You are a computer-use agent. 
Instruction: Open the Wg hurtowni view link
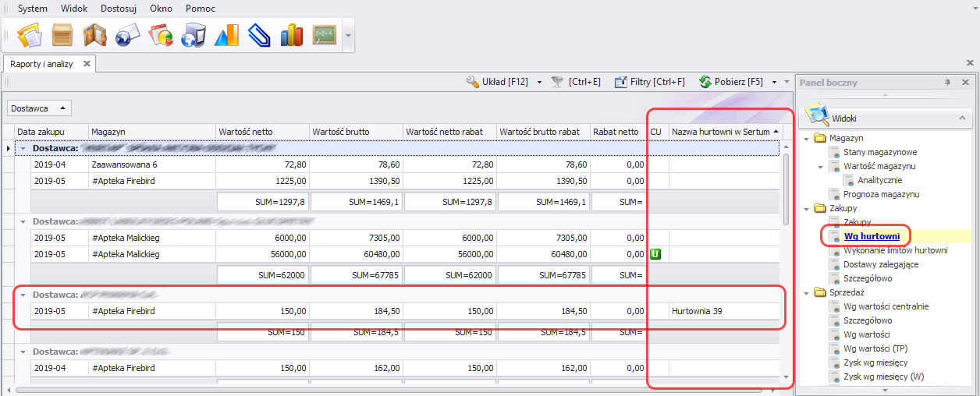(x=872, y=236)
